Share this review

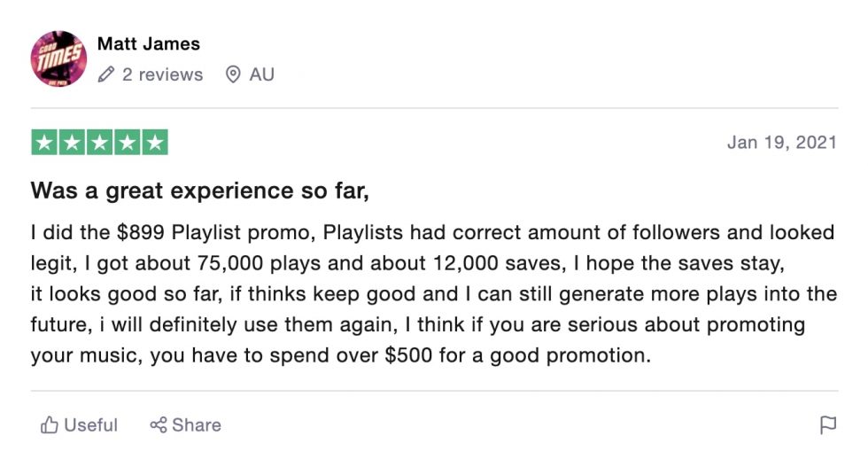185,424
